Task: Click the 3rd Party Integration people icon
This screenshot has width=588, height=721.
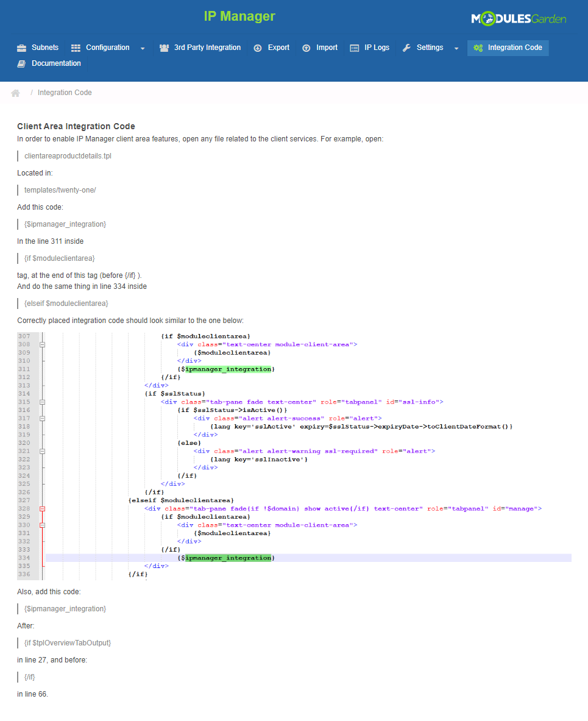Action: [x=164, y=48]
